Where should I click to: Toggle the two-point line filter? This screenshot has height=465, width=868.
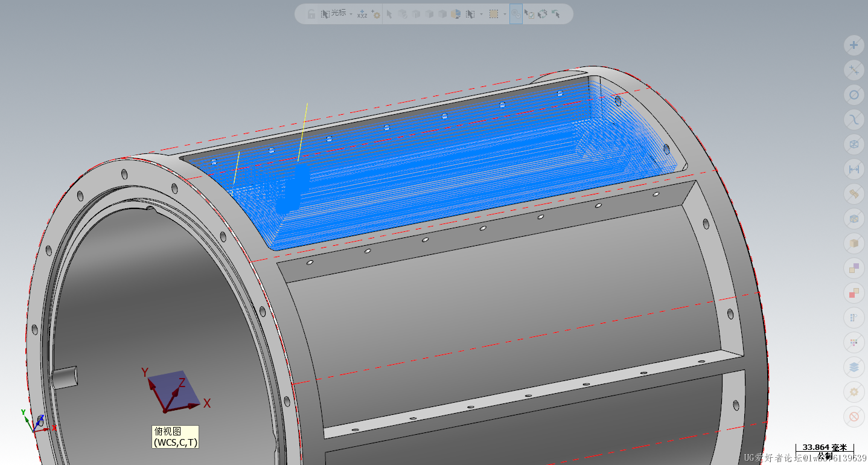854,70
